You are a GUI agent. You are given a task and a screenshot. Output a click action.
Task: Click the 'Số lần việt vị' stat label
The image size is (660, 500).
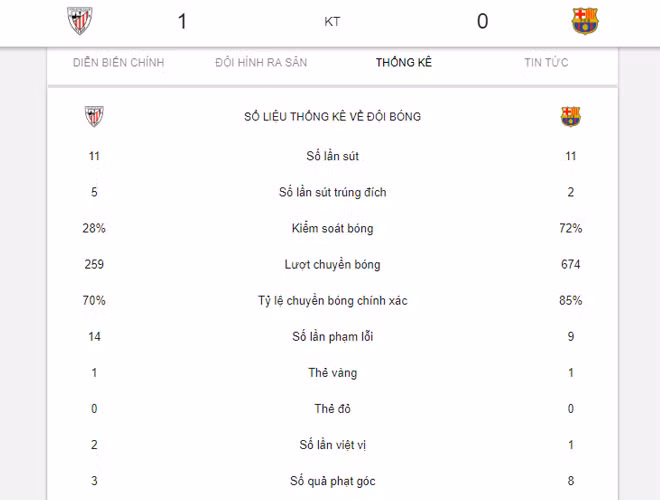[x=333, y=445]
